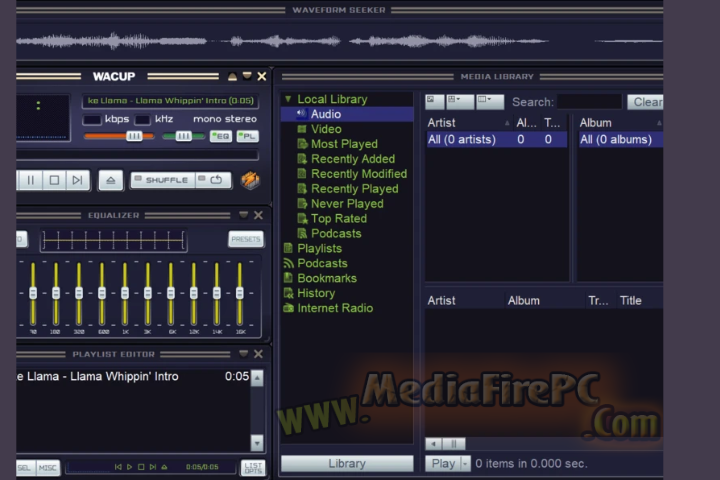Image resolution: width=720 pixels, height=480 pixels.
Task: Sort track list by Album column
Action: (x=545, y=300)
